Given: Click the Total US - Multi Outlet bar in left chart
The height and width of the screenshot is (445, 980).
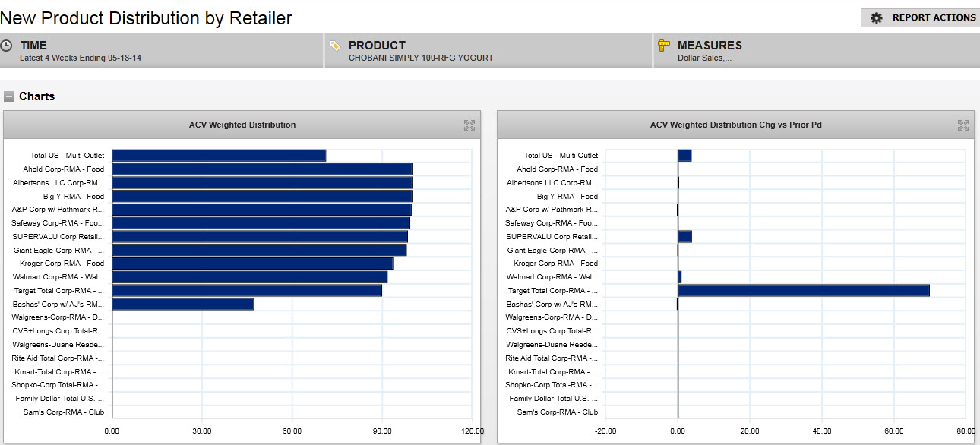Looking at the screenshot, I should [219, 156].
